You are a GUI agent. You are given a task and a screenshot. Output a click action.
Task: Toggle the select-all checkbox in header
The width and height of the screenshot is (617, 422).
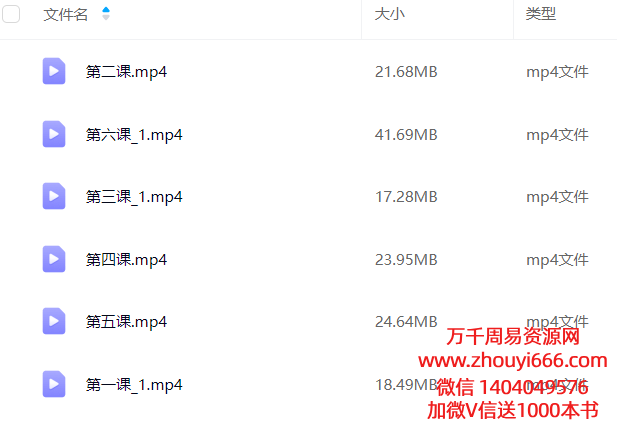pyautogui.click(x=11, y=14)
